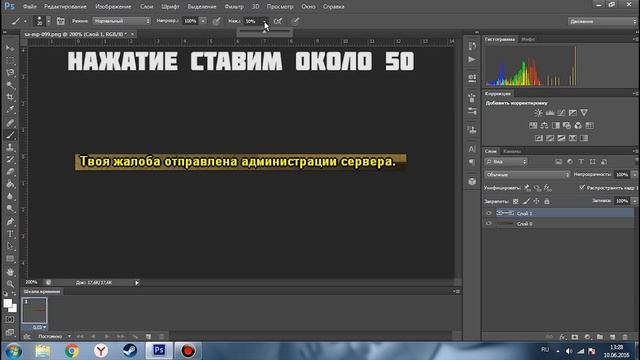Select the Lasso tool
This screenshot has height=360, width=640.
tap(10, 73)
